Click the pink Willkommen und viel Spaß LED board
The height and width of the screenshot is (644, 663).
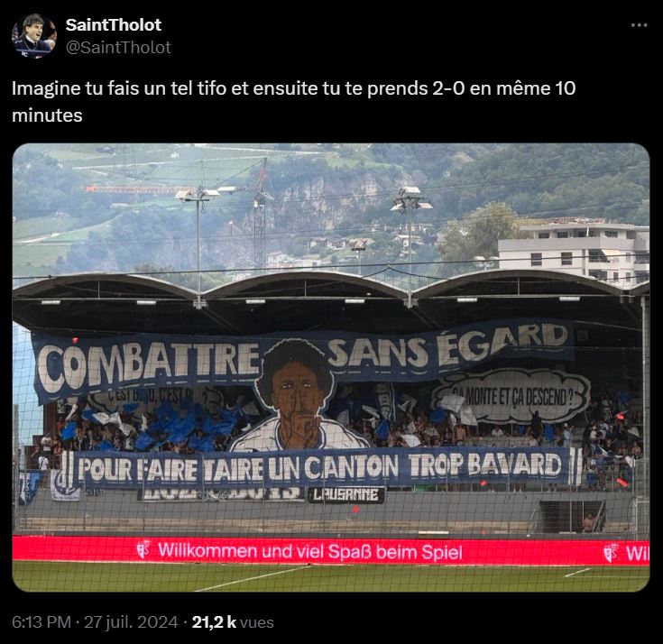coord(331,550)
